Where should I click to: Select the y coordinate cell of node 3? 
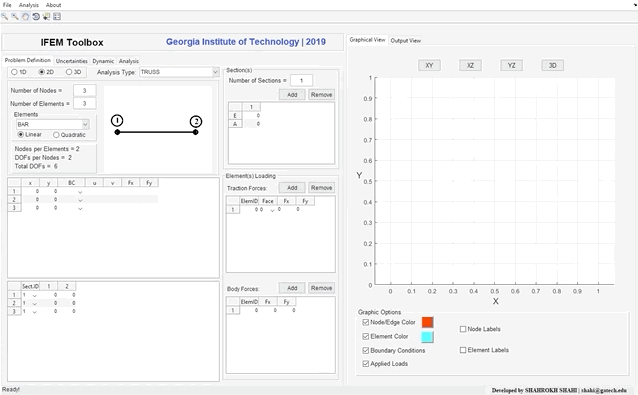[49, 208]
